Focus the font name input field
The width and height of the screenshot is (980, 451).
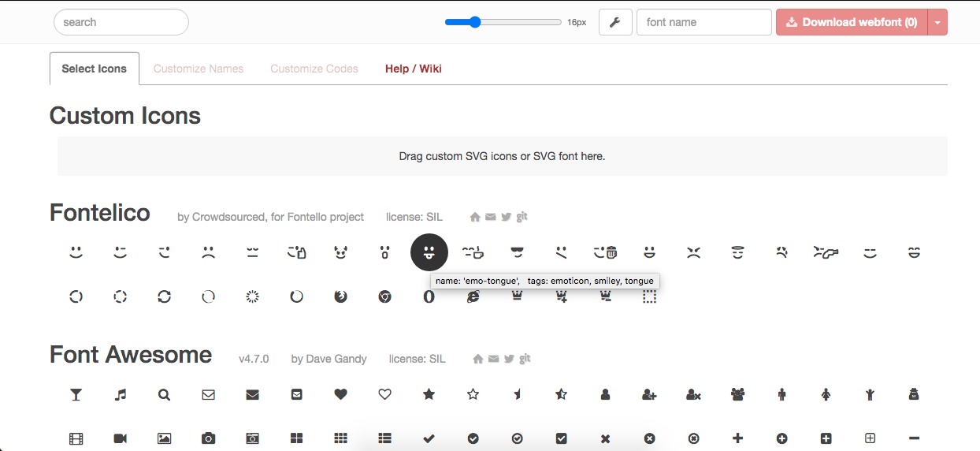tap(704, 22)
